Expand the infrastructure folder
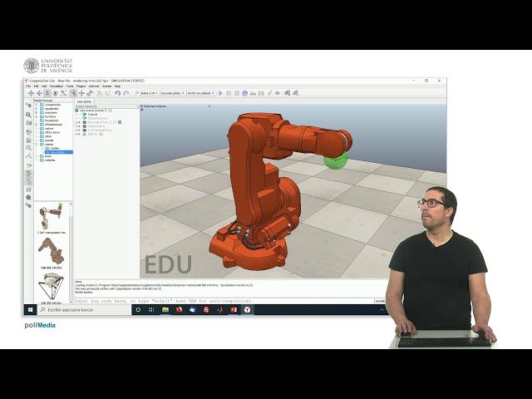The image size is (532, 399). click(37, 125)
